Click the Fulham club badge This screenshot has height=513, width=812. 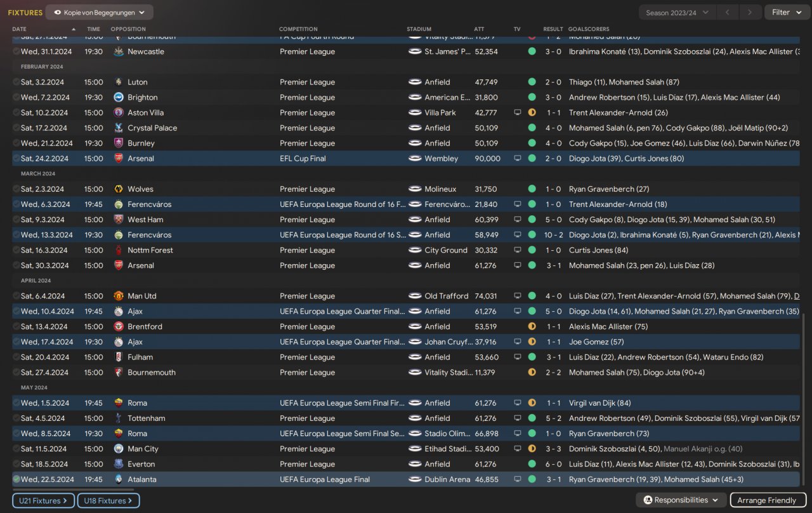pos(118,357)
